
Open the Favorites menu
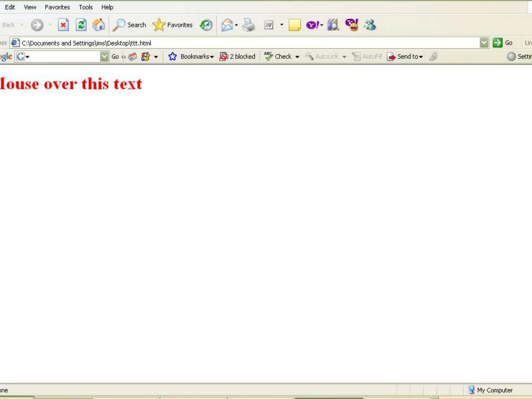57,7
